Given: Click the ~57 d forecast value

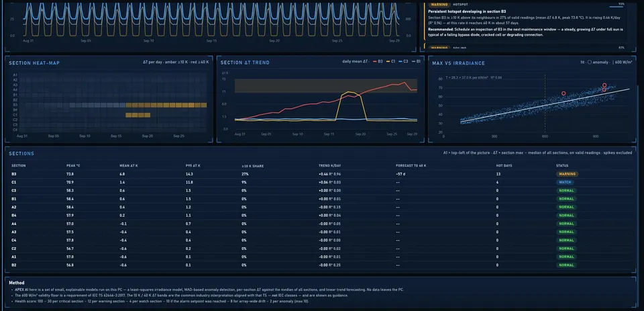Looking at the screenshot, I should (401, 174).
